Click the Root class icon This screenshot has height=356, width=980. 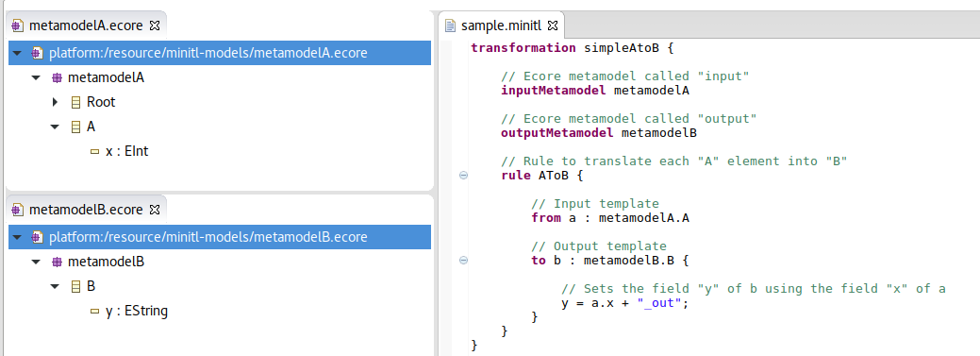point(75,102)
